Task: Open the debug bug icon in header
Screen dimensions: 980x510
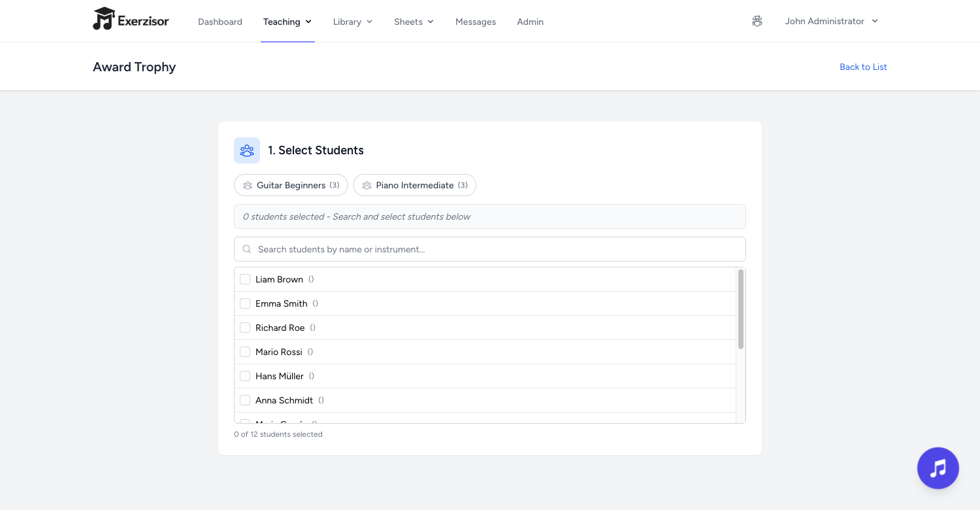Action: point(757,22)
